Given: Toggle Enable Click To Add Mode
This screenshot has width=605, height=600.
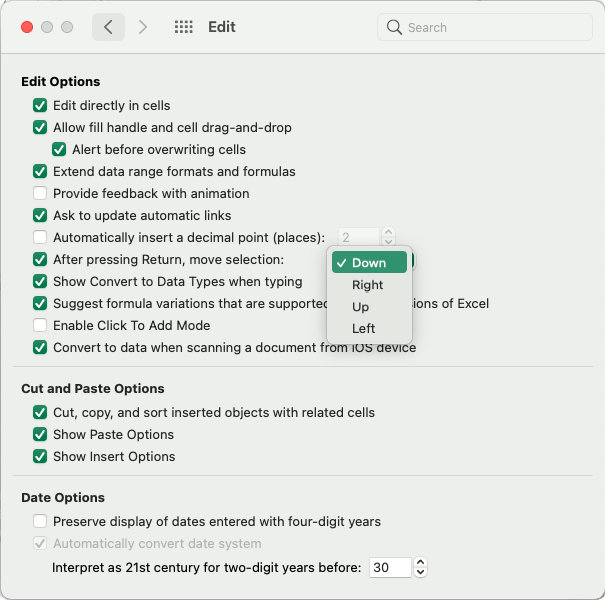Looking at the screenshot, I should pyautogui.click(x=40, y=326).
